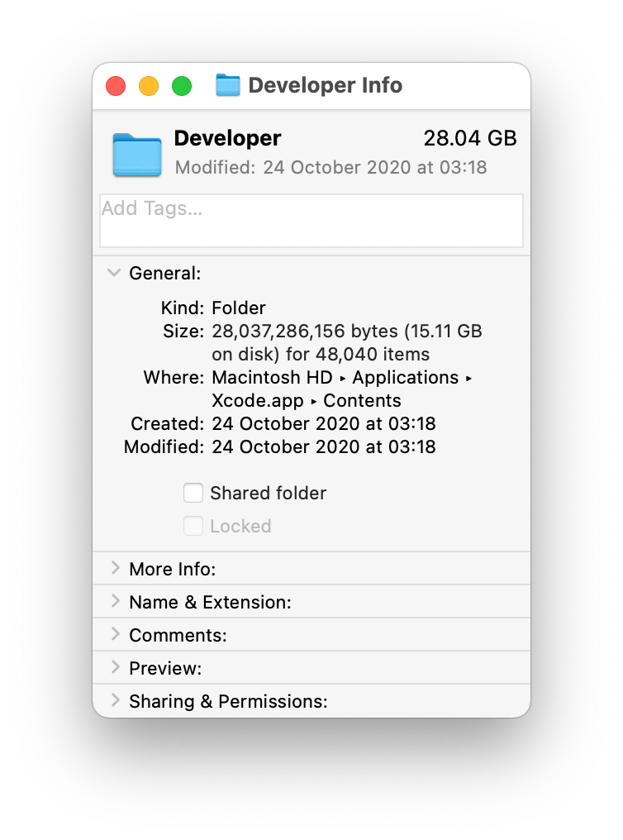Expand the Preview section
The image size is (623, 840).
tap(115, 667)
